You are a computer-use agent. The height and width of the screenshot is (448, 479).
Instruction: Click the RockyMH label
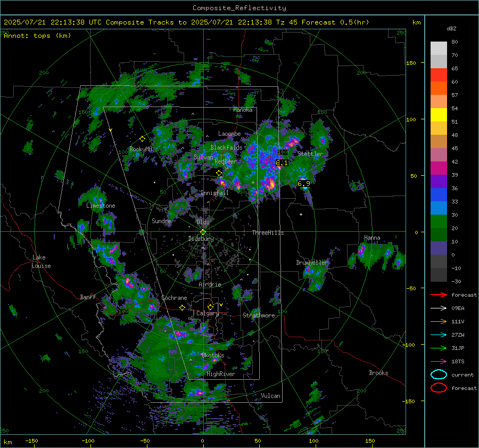(141, 149)
